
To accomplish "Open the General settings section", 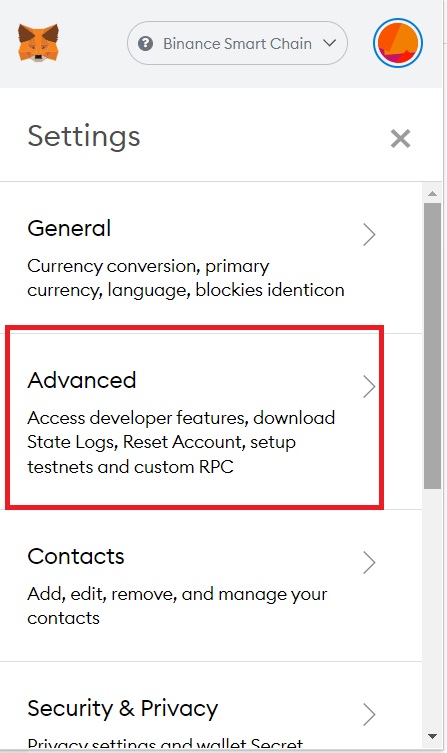I will point(211,258).
